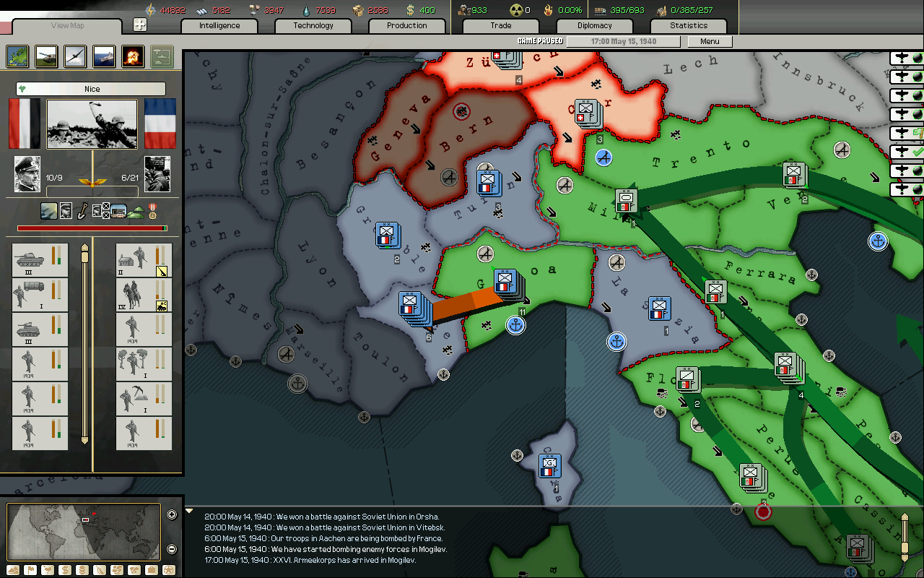Open the naval units (ship) view
Screen dimensions: 924x578
105,56
